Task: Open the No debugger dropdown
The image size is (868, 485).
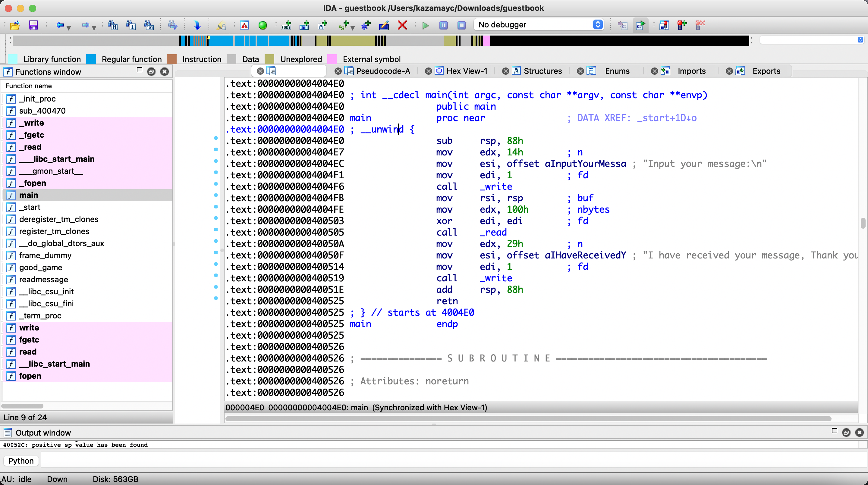Action: pos(539,25)
